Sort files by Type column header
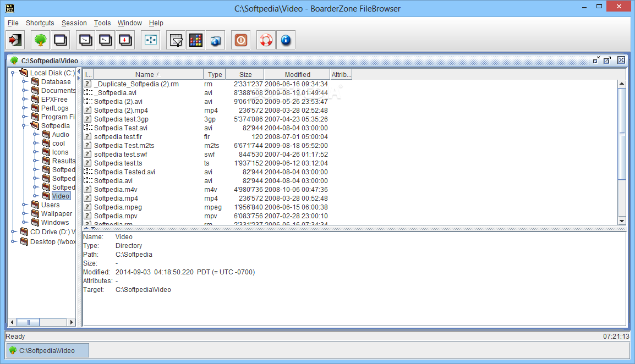Viewport: 635px width, 364px height. tap(215, 74)
